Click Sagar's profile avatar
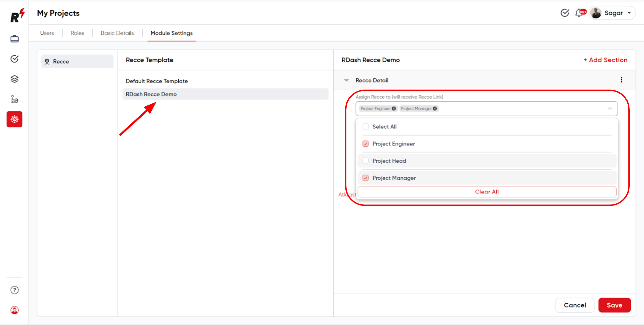Viewport: 644px width, 325px height. click(596, 13)
